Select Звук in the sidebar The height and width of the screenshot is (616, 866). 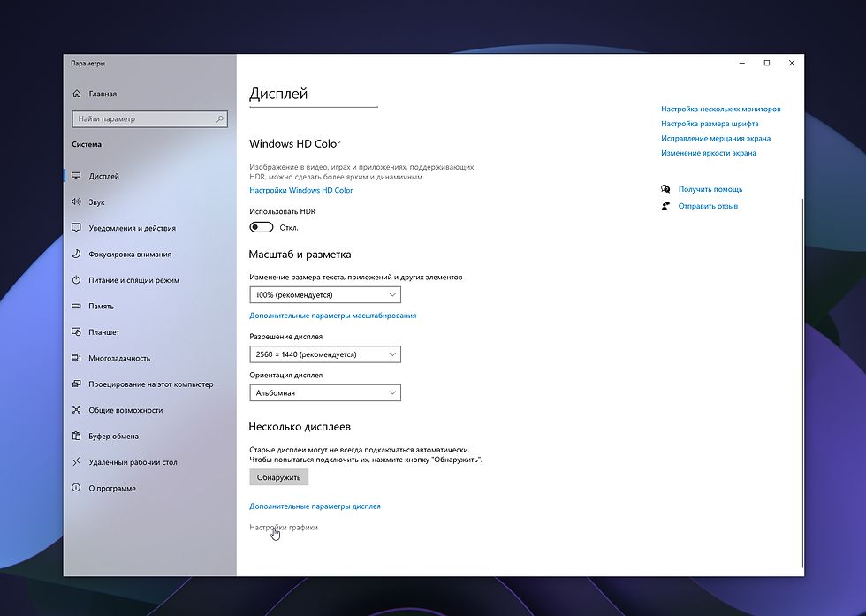tap(96, 202)
